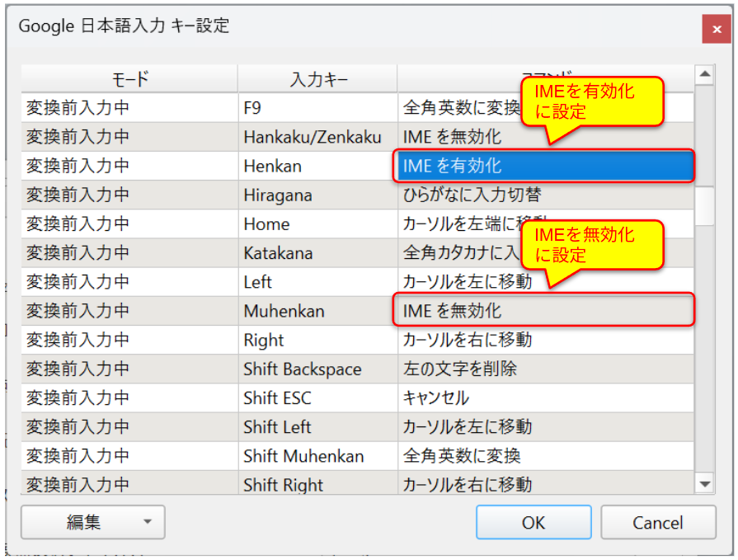The width and height of the screenshot is (738, 560).
Task: Select the Home key cell
Action: click(x=317, y=224)
